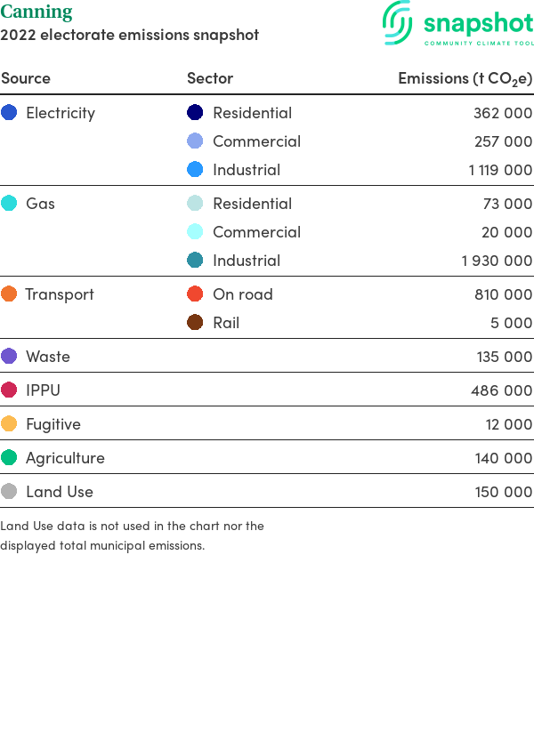Click the Rail brown dot

(195, 322)
